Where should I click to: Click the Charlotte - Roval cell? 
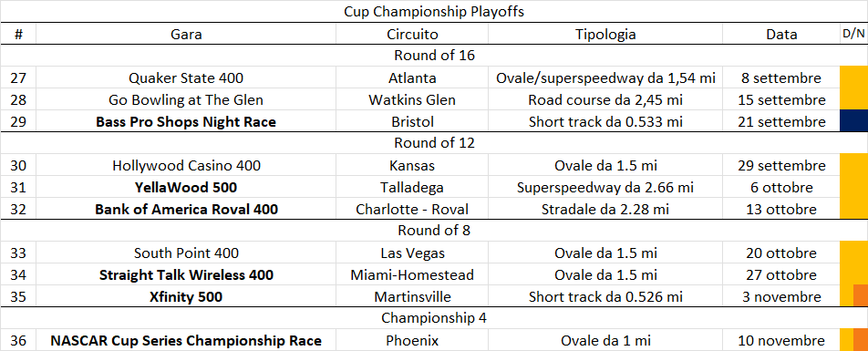click(x=412, y=210)
